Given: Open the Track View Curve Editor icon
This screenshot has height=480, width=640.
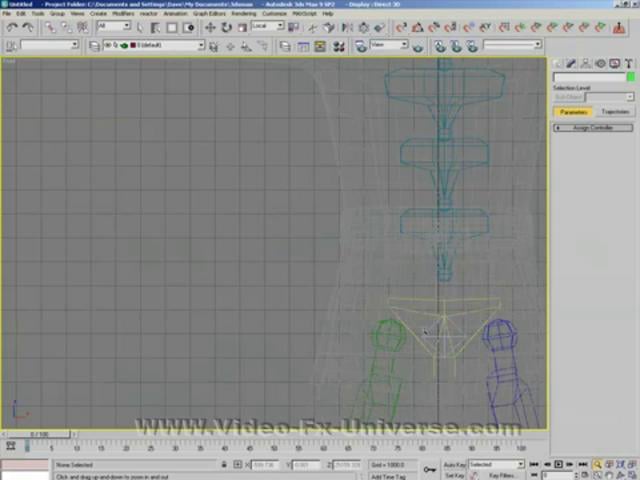Looking at the screenshot, I should pos(303,46).
